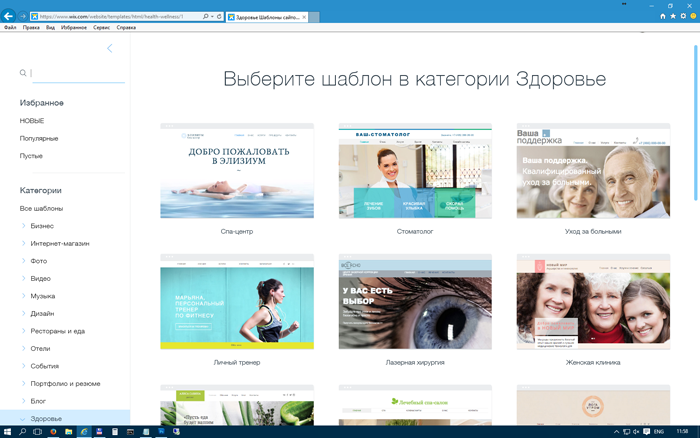Show Популярные templates
This screenshot has height=438, width=700.
(x=39, y=138)
